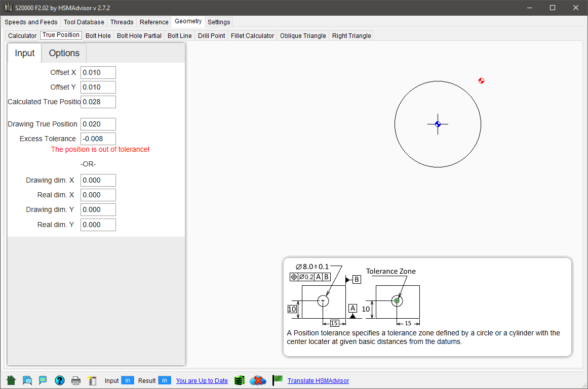Open the forum chat bubbles icon
Screen dimensions: 588x389
tap(27, 380)
